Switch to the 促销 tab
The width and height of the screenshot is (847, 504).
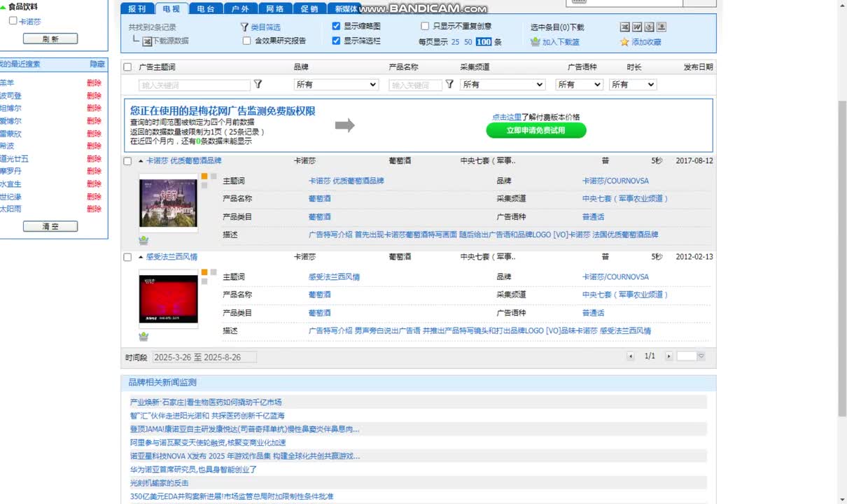[x=309, y=9]
